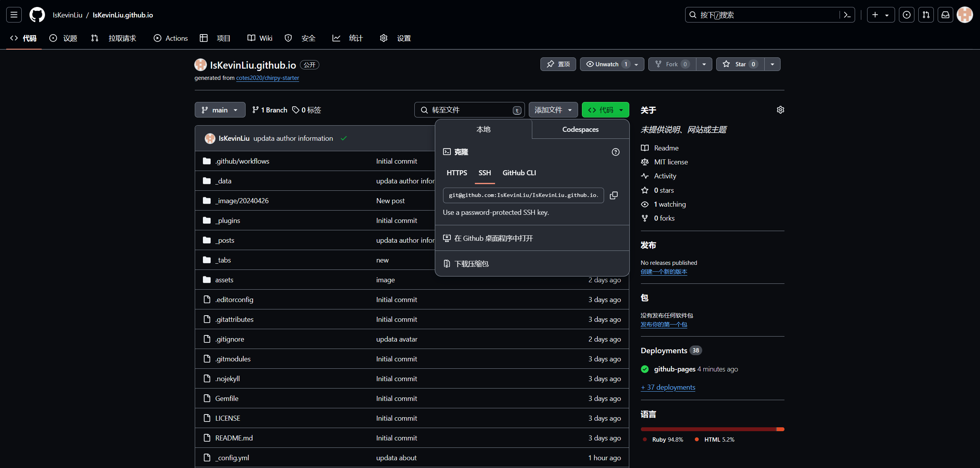The image size is (980, 468).
Task: Pin the repository with the 置顶 button
Action: (558, 64)
